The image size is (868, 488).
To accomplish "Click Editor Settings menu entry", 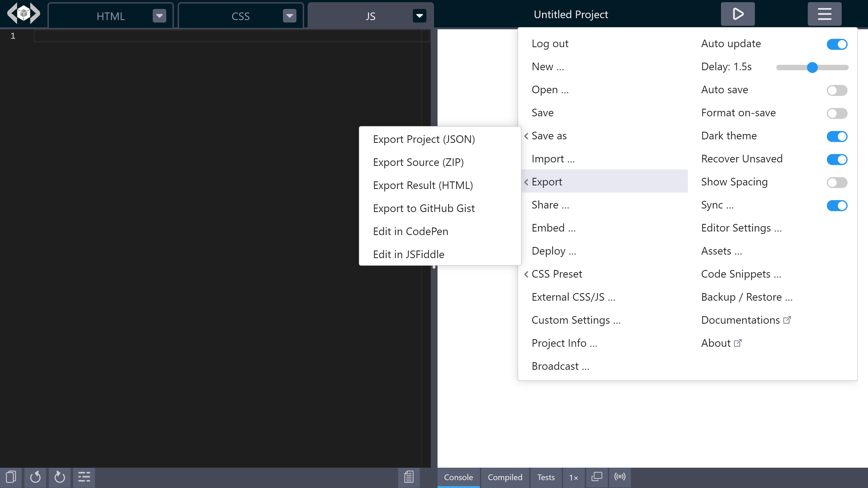I will tap(741, 228).
